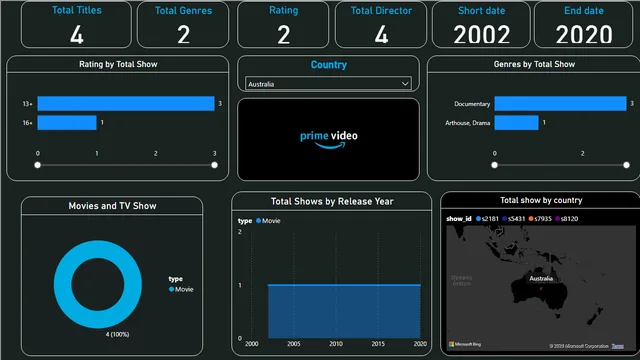Click the 2010 axis label in Release chart
This screenshot has height=360, width=640.
pos(336,344)
